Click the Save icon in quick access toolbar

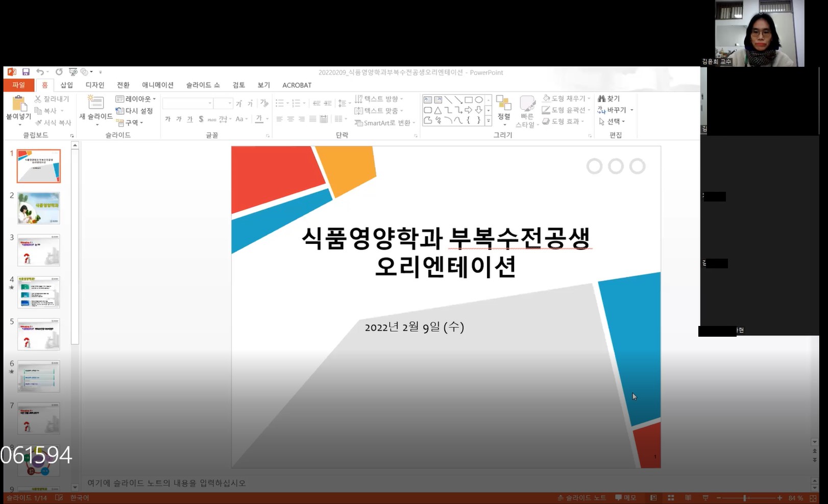[26, 72]
